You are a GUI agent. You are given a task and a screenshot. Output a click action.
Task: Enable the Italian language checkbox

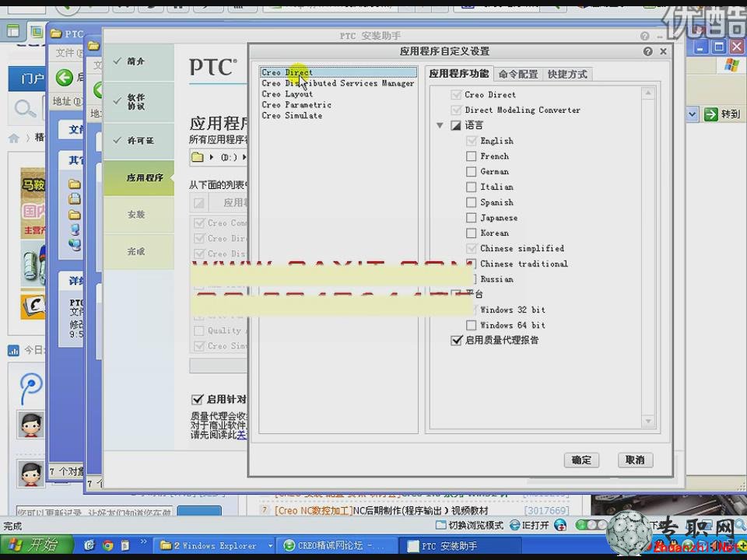tap(472, 187)
